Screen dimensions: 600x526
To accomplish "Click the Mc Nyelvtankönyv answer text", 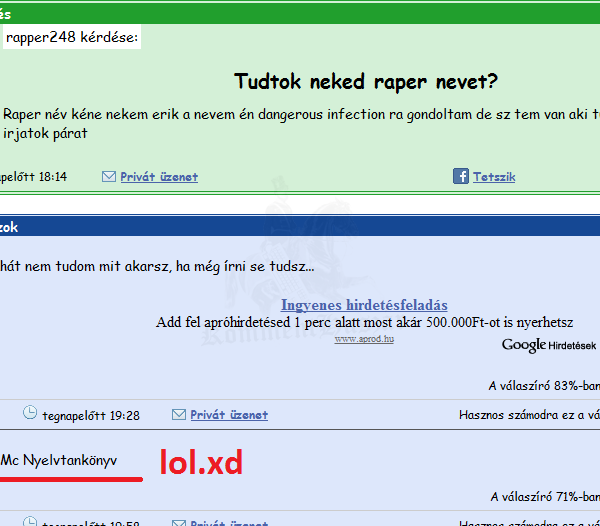I will point(59,460).
